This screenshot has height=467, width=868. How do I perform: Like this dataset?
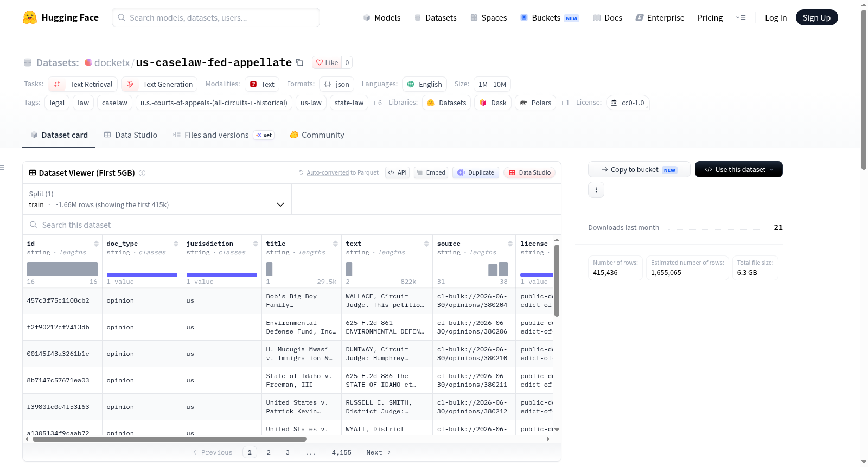(x=327, y=62)
